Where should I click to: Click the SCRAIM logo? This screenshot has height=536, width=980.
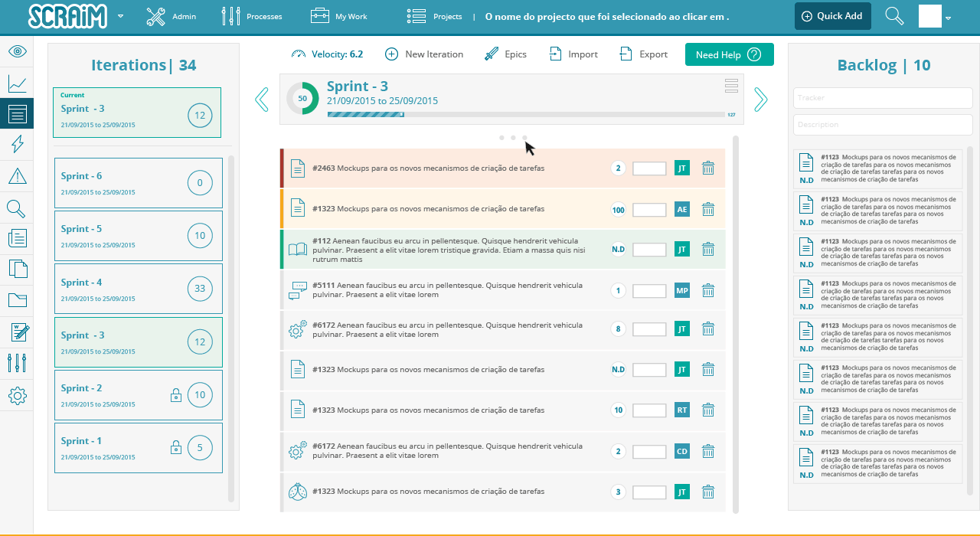pos(69,16)
